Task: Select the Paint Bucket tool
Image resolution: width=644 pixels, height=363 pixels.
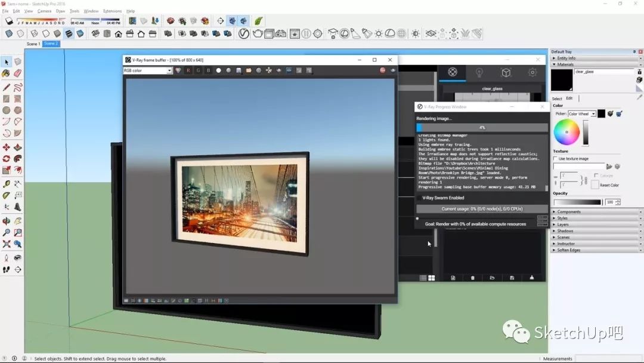Action: [6, 73]
